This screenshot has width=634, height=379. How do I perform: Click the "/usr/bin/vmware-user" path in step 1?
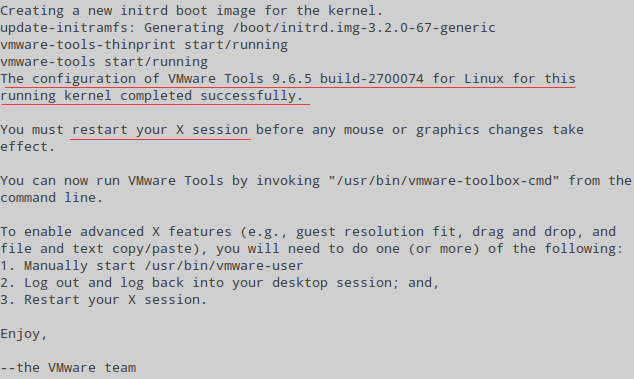(x=224, y=266)
